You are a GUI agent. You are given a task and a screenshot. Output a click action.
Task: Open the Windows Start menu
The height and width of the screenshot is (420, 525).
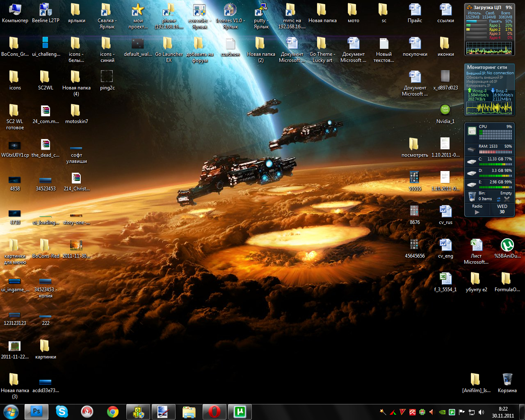(11, 411)
